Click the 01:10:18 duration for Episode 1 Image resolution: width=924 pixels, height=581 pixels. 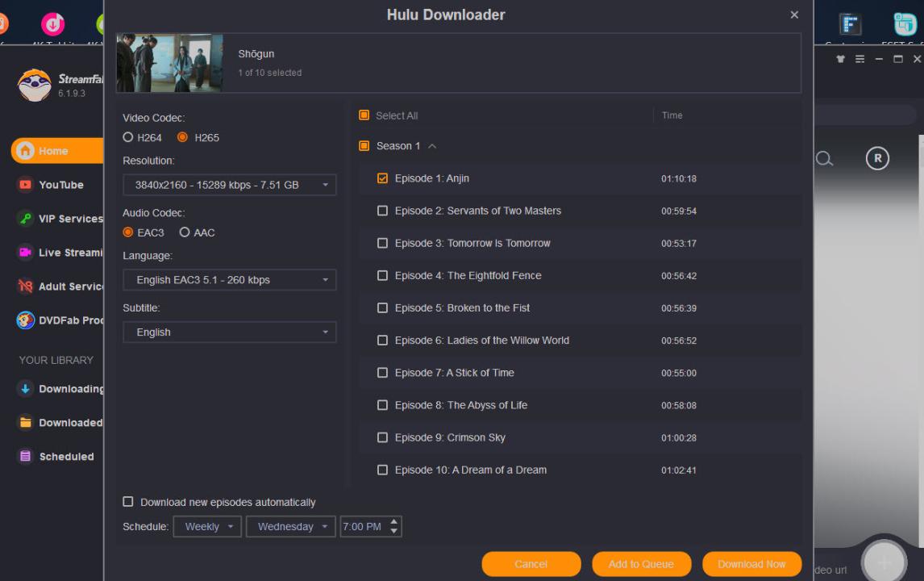(679, 178)
